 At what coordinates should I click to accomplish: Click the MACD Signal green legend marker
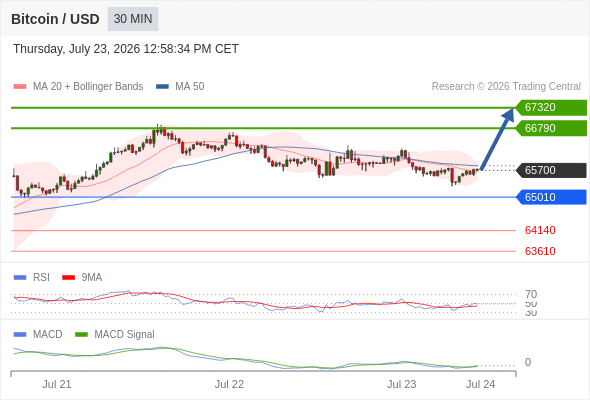point(81,335)
